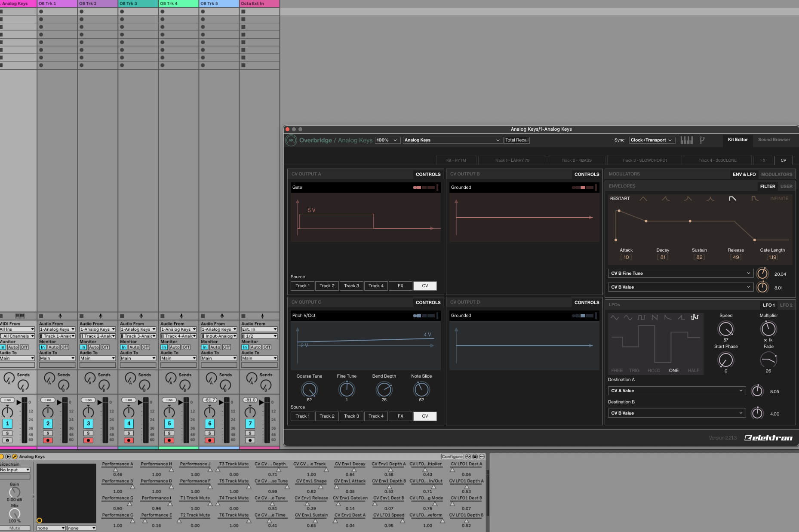Open the Track 3 - SLOWCHORD1 tab
Viewport: 799px width, 532px height.
tap(644, 160)
